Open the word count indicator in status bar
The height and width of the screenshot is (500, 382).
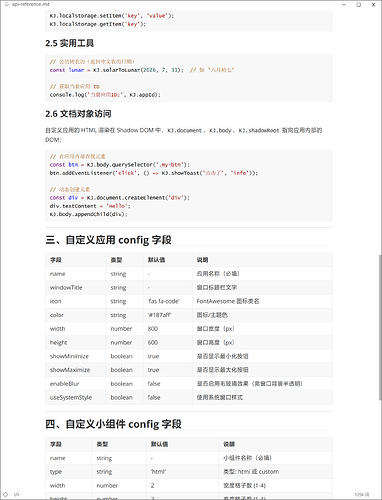pos(362,495)
